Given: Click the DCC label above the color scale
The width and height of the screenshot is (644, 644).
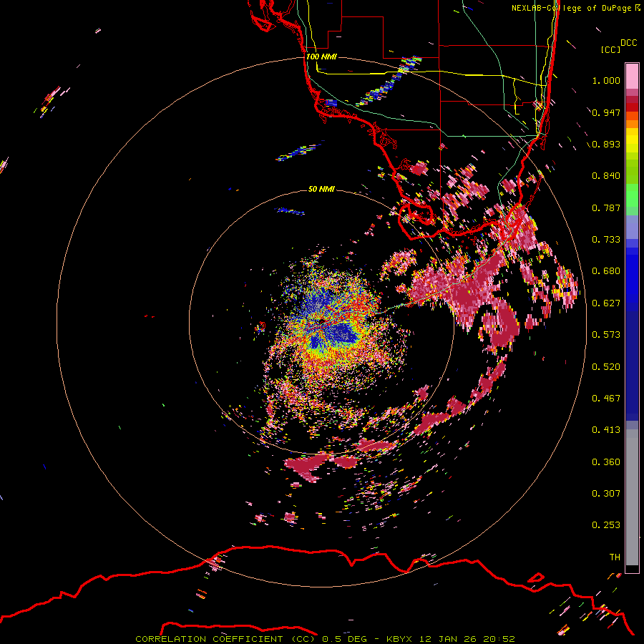Looking at the screenshot, I should tap(629, 43).
